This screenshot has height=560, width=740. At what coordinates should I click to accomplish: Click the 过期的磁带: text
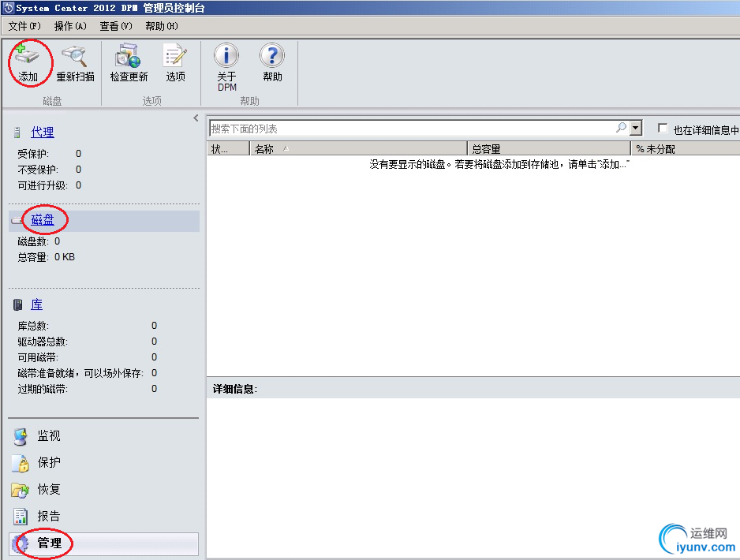[x=43, y=389]
